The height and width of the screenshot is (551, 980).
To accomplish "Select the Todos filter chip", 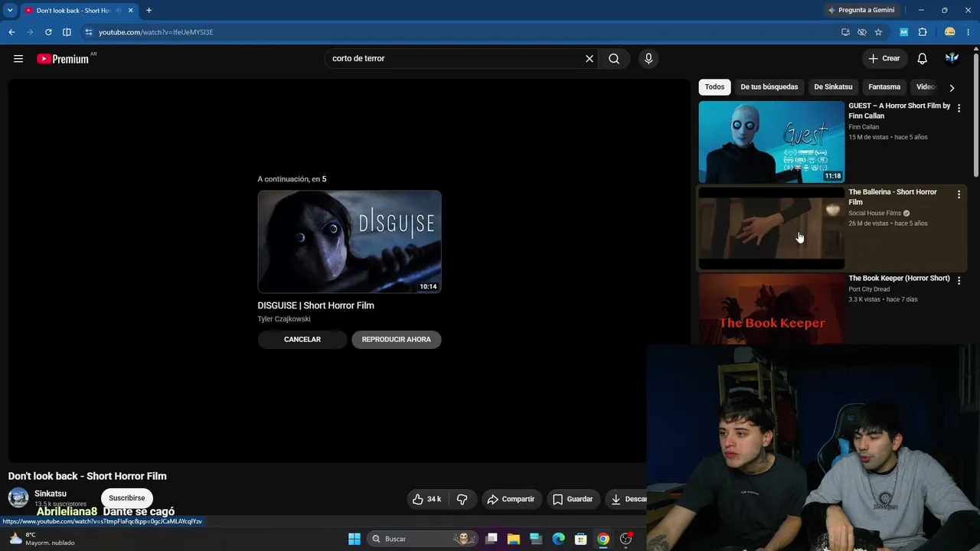I will pyautogui.click(x=714, y=87).
